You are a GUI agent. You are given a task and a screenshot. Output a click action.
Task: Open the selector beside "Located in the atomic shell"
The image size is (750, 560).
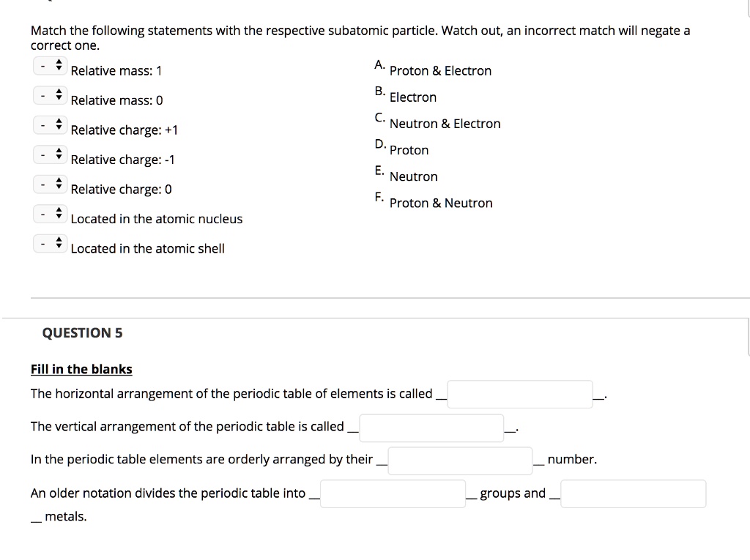tap(51, 243)
